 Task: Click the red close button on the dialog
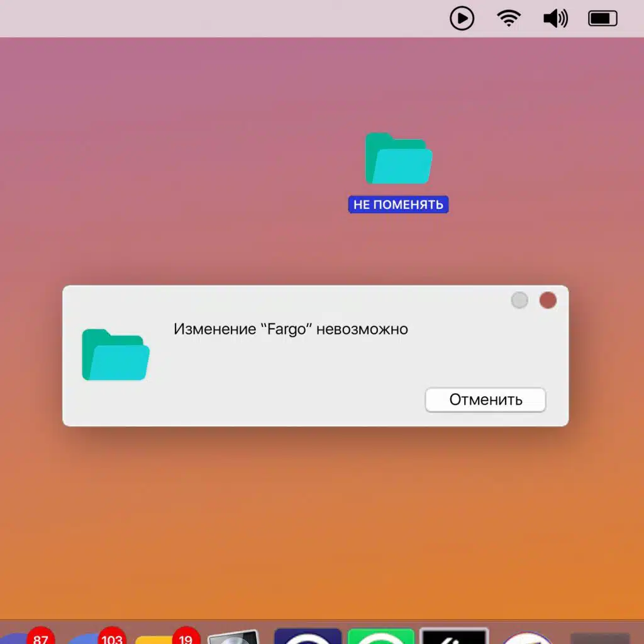tap(548, 301)
